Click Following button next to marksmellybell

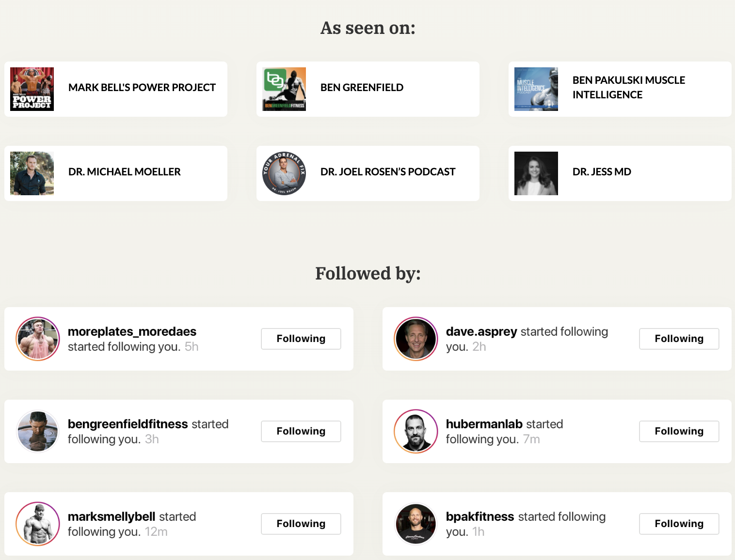[301, 524]
